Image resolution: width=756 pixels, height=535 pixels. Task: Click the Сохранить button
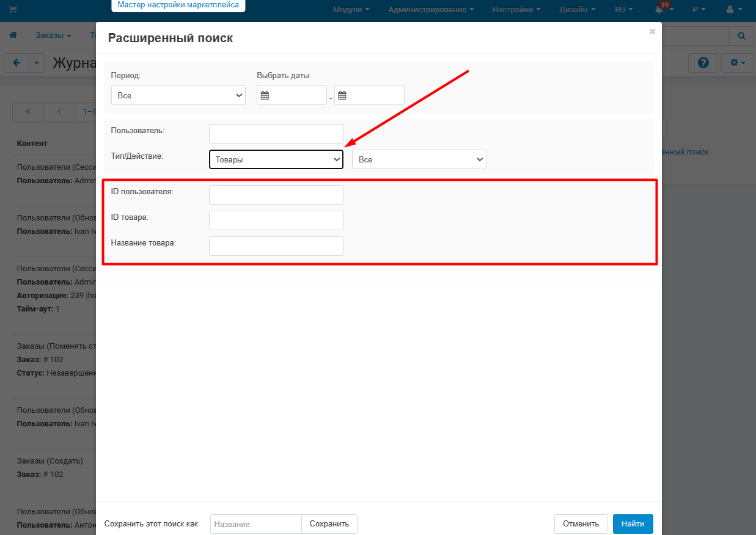(329, 524)
